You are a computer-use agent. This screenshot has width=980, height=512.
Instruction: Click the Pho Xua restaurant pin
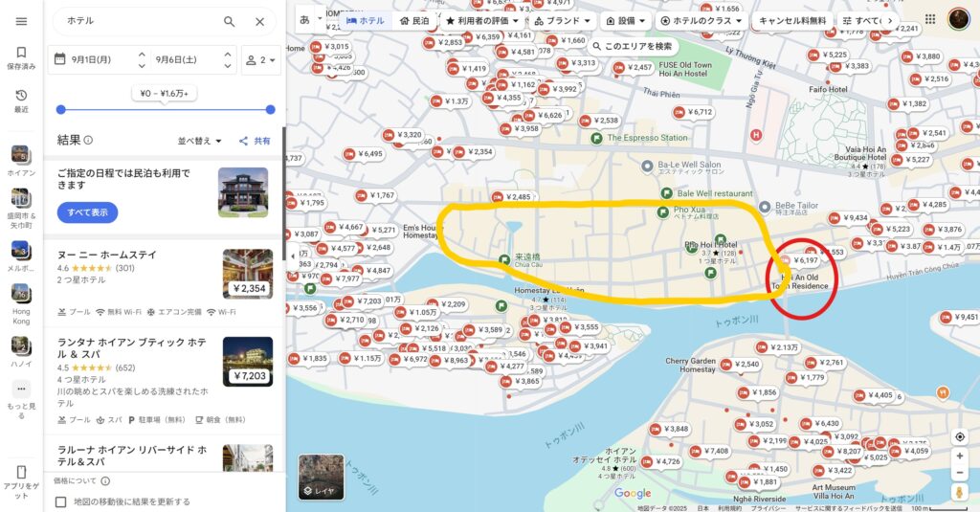coord(663,212)
